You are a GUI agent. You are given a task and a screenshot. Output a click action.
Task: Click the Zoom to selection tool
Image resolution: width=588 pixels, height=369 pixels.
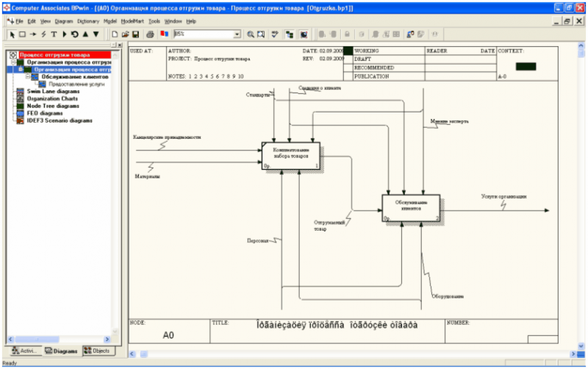[x=261, y=35]
